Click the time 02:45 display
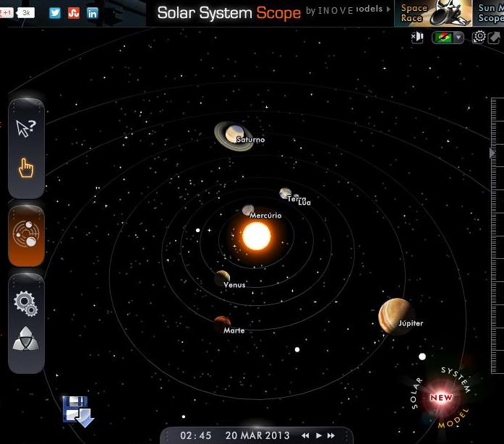Image resolution: width=504 pixels, height=444 pixels. coord(195,435)
